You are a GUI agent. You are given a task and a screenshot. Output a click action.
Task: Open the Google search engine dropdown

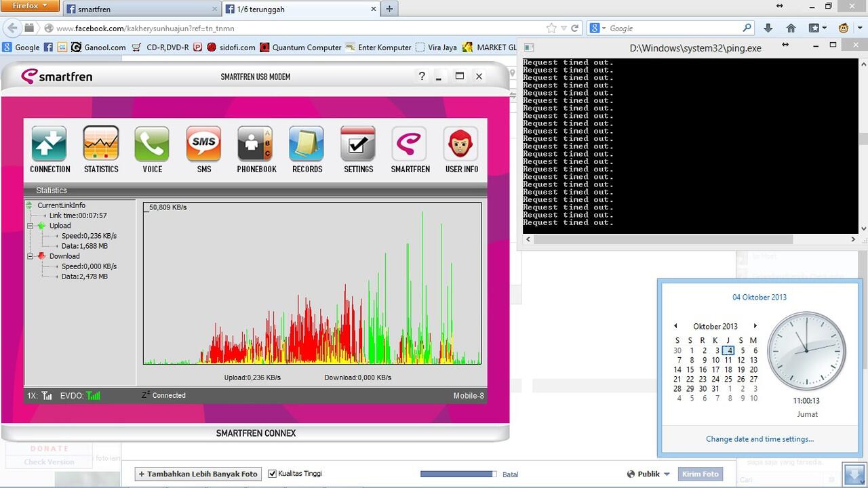tap(599, 28)
